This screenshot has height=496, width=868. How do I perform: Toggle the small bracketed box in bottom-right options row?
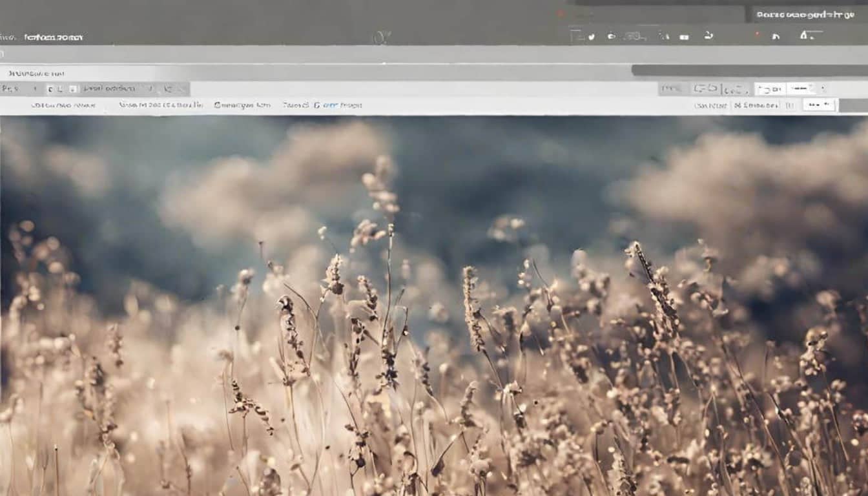(789, 105)
